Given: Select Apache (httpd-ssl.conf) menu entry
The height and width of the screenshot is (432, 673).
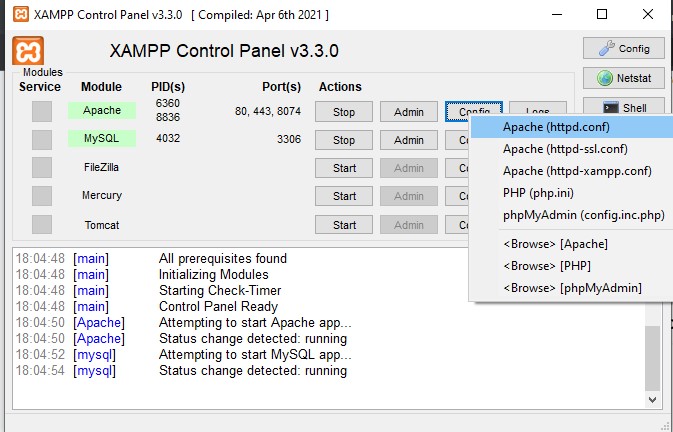Looking at the screenshot, I should coord(572,149).
